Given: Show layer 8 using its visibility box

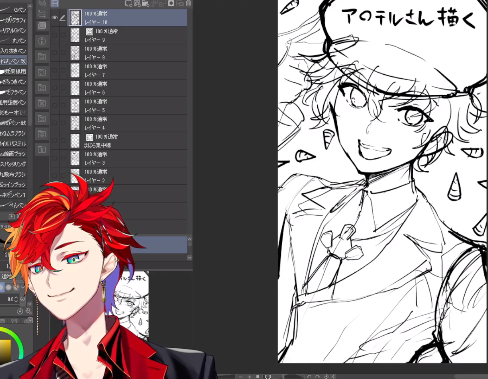Looking at the screenshot, I should pyautogui.click(x=55, y=53).
